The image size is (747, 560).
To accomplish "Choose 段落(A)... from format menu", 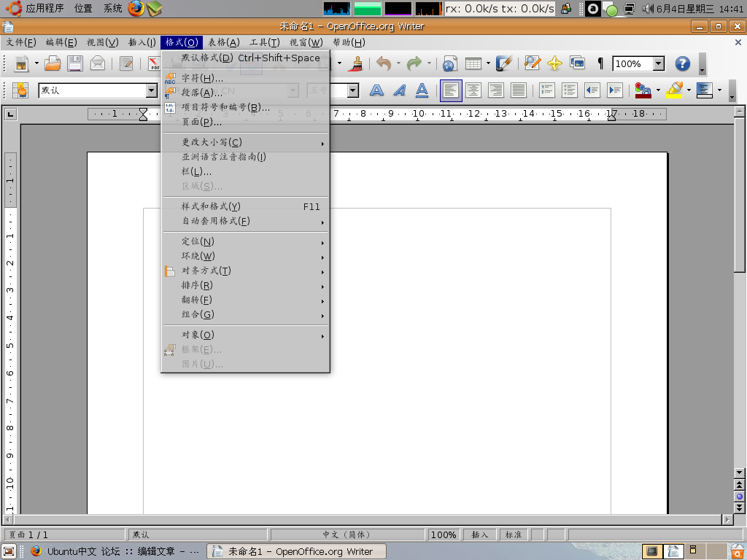I will point(245,93).
